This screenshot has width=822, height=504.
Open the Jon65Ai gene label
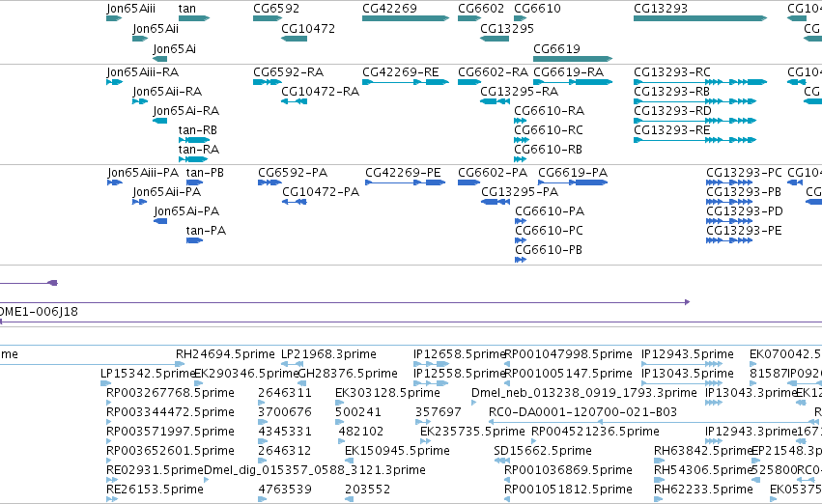coord(175,48)
